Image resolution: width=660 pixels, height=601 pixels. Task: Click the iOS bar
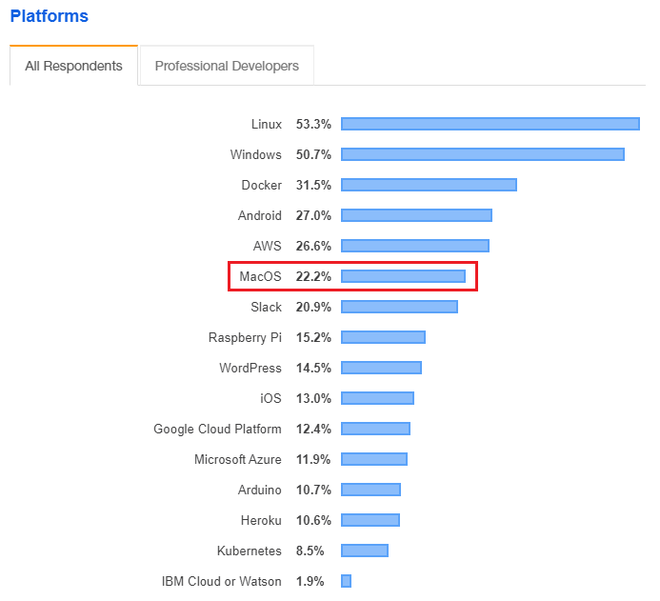(x=378, y=398)
